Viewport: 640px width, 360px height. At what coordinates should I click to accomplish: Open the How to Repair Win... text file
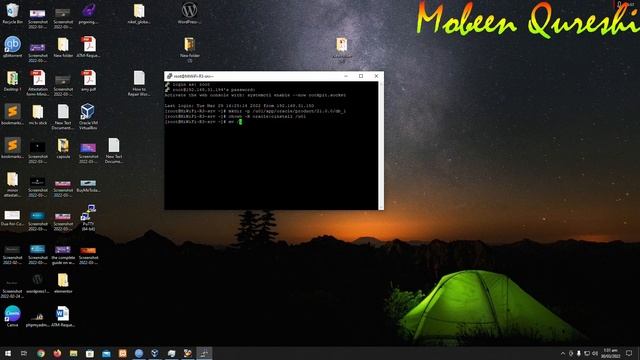click(x=139, y=83)
